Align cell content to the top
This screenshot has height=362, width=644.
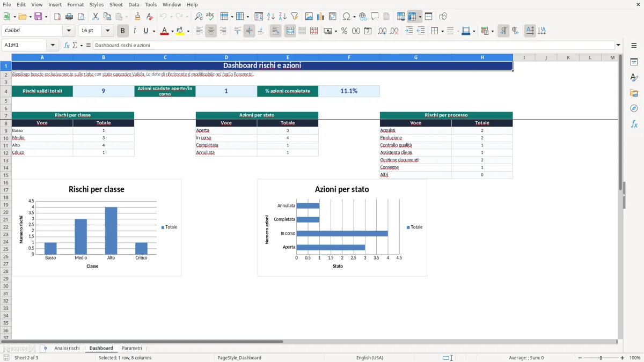click(x=237, y=31)
